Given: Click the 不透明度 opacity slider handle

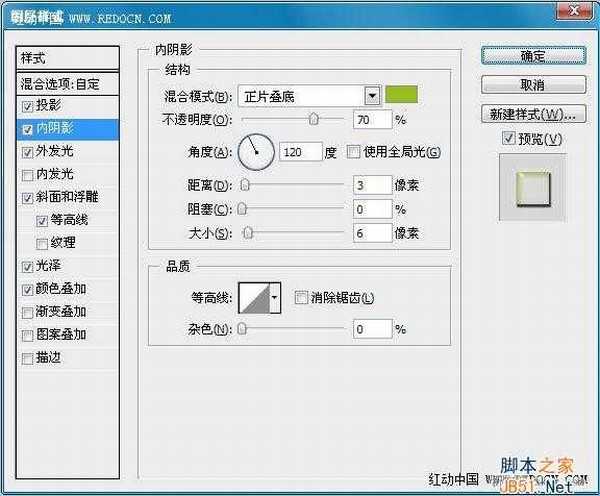Looking at the screenshot, I should tap(314, 119).
